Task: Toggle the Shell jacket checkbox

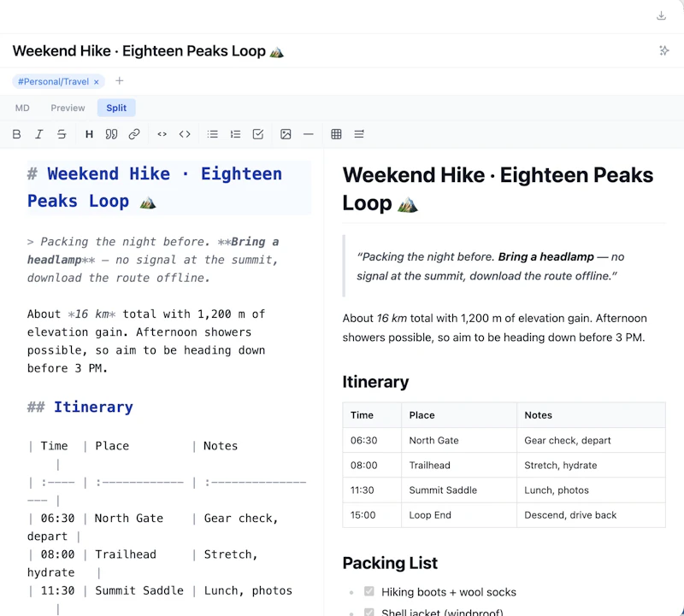Action: pos(369,612)
